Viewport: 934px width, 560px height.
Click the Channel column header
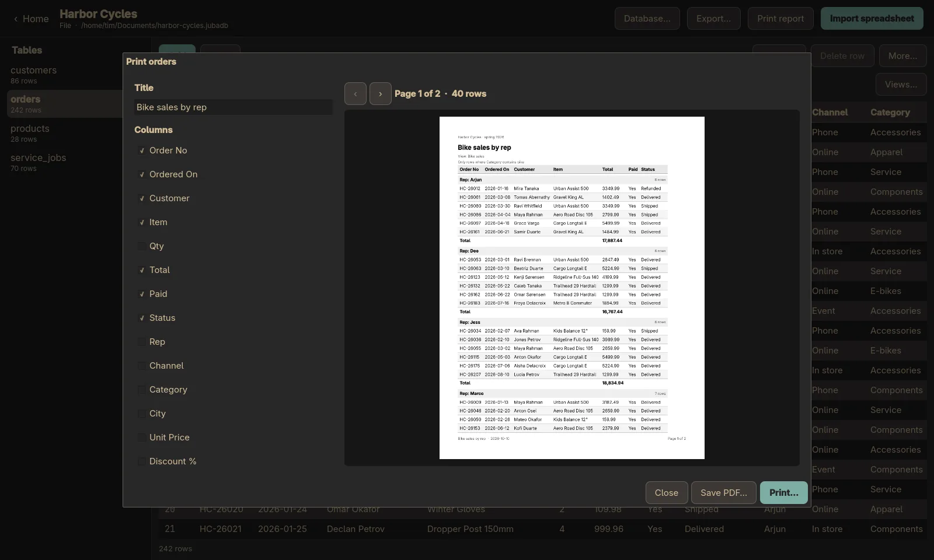pyautogui.click(x=830, y=113)
